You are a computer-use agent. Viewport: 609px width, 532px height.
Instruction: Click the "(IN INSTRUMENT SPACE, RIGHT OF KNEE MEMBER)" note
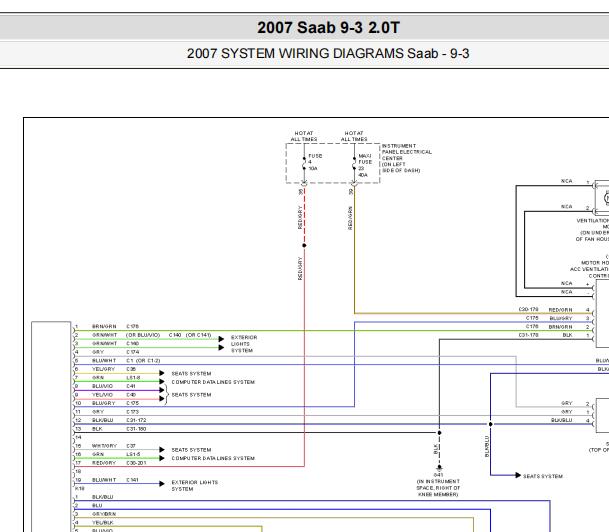[x=438, y=488]
